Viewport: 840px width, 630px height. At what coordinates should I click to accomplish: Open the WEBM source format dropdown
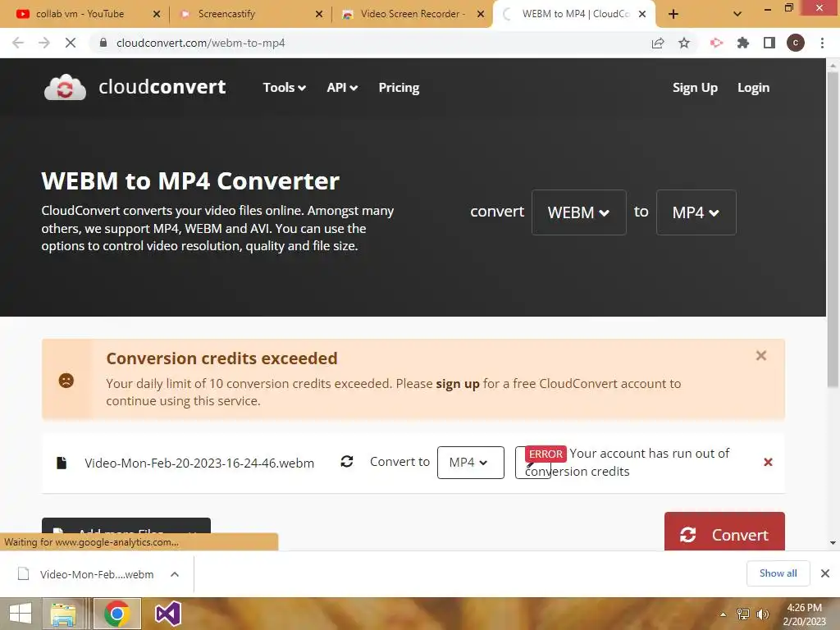point(578,212)
